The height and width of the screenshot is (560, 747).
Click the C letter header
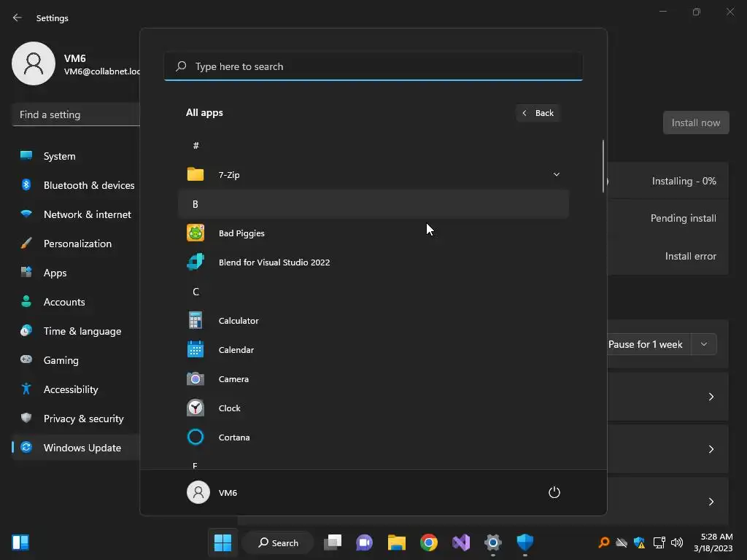(x=373, y=292)
